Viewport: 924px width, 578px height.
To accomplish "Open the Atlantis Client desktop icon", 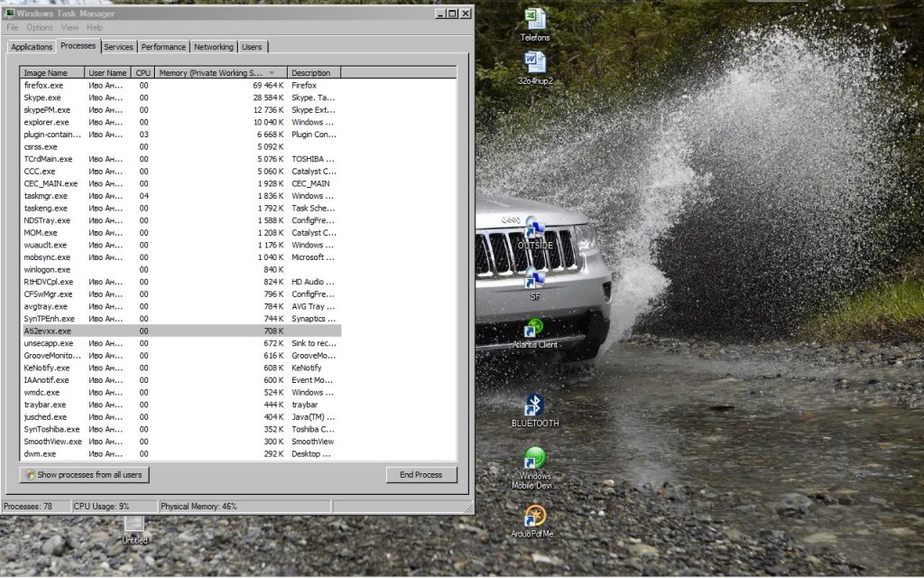I will 534,329.
